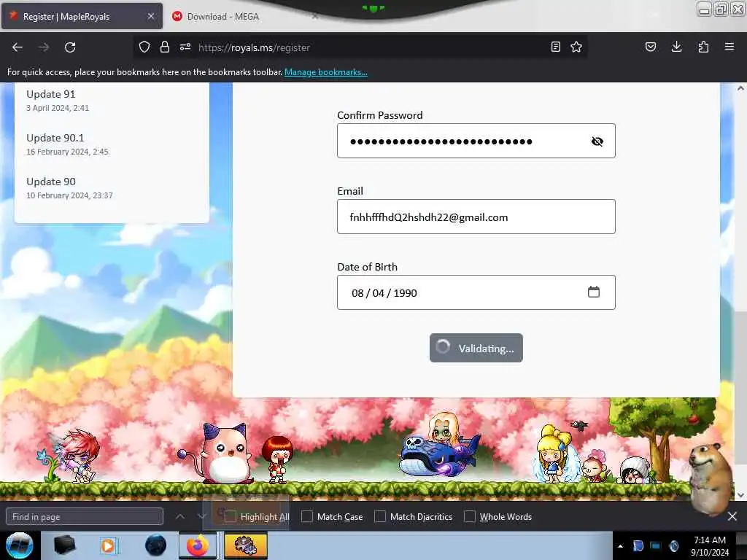
Task: Click into the Date of Birth field
Action: click(x=476, y=292)
